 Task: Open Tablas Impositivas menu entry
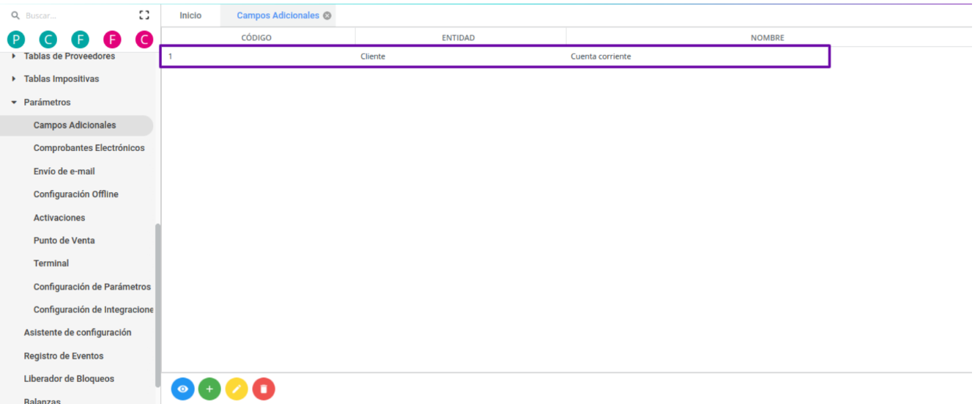[62, 79]
